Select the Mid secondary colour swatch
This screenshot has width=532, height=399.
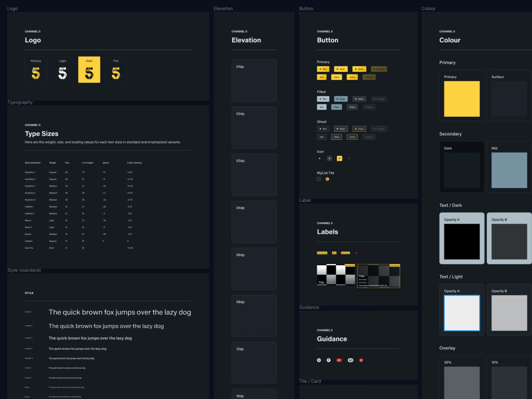[x=509, y=170]
